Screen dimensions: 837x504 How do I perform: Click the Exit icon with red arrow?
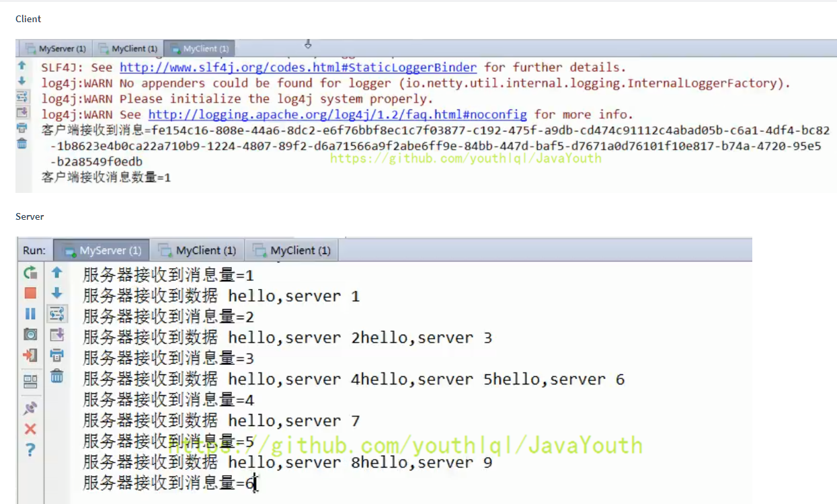(x=30, y=355)
